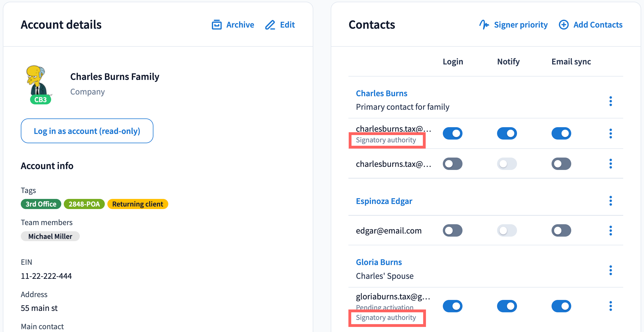The image size is (644, 332).
Task: Open the Gloria Burns contact link
Action: pos(379,262)
